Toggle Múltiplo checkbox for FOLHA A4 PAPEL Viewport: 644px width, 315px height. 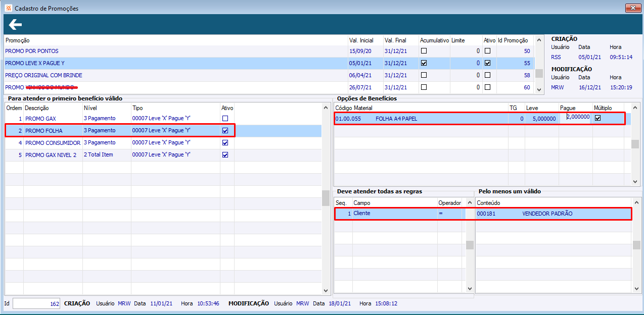[598, 118]
